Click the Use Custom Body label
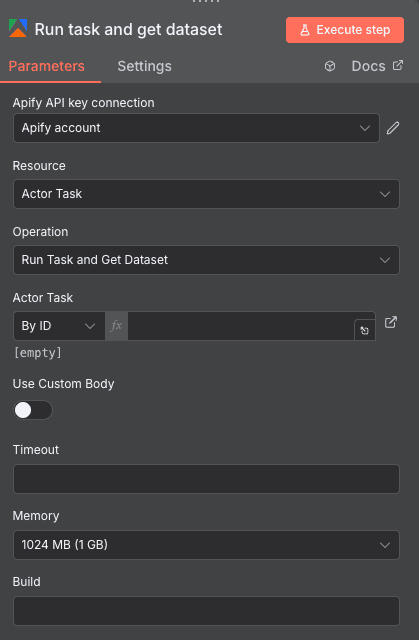419x640 pixels. point(63,384)
